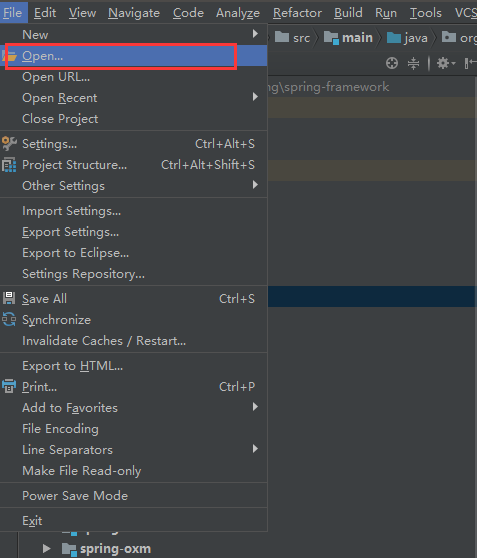
Task: Click the Save All floppy disk icon
Action: coord(9,298)
